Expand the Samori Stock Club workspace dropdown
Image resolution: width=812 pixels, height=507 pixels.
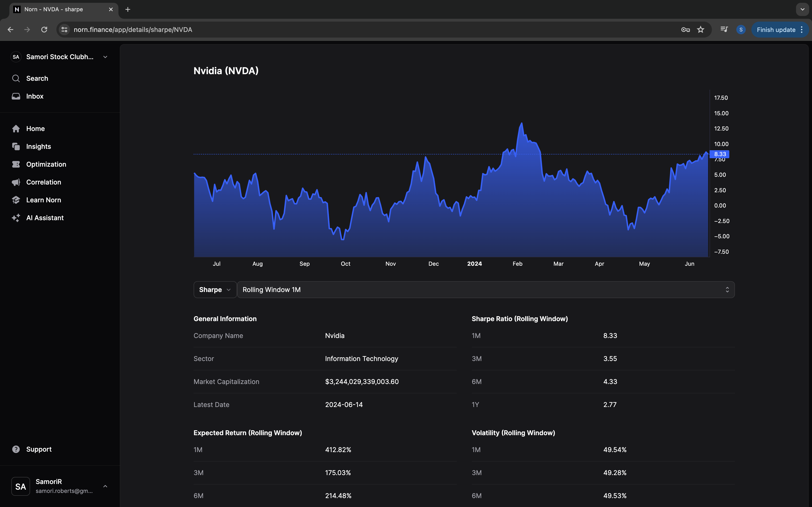click(105, 57)
